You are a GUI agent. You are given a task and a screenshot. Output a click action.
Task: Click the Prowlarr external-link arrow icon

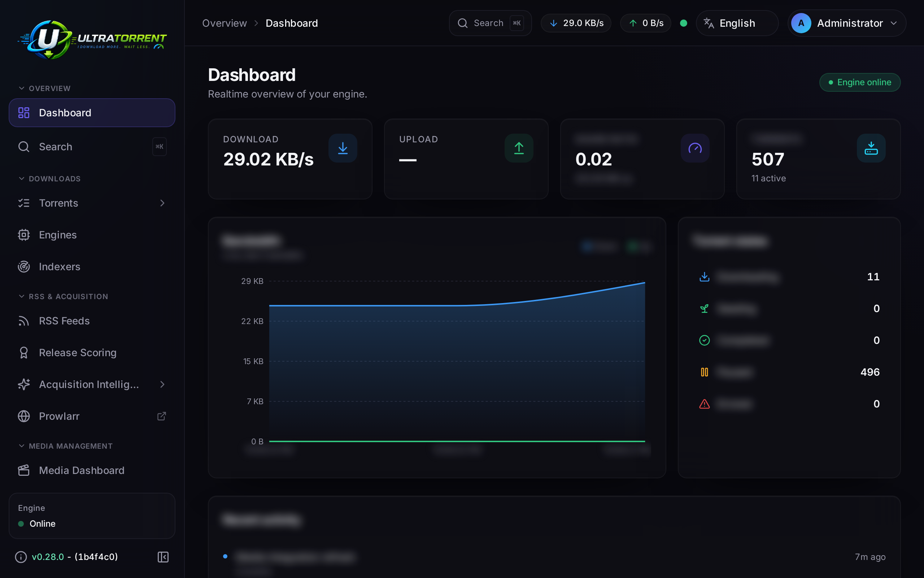162,416
